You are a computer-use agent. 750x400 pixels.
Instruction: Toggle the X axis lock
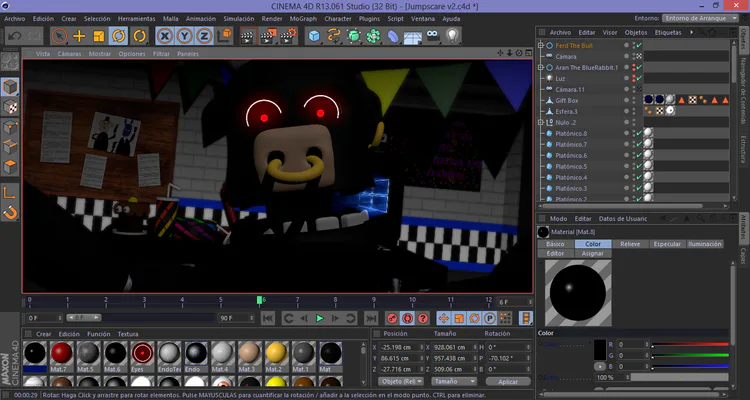(x=165, y=36)
